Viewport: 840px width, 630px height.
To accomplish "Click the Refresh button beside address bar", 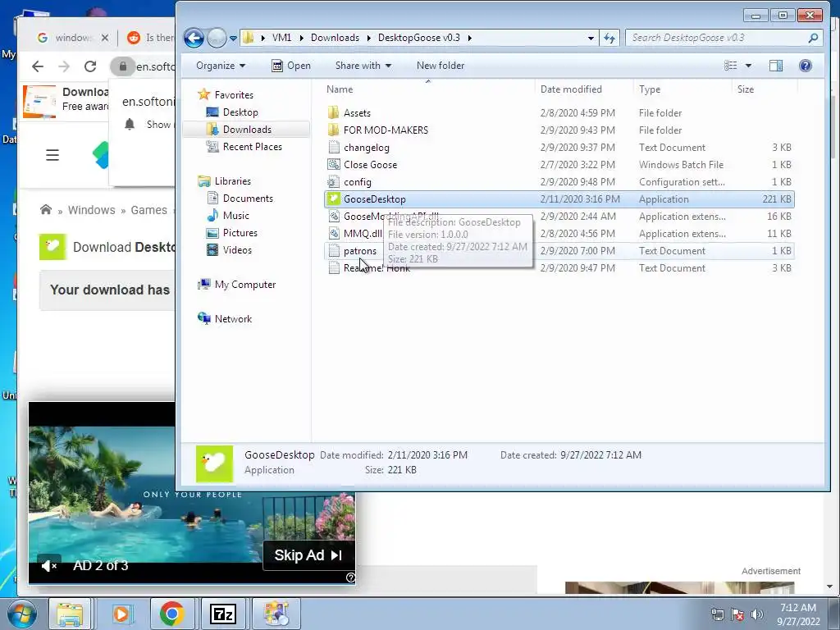I will coord(609,38).
